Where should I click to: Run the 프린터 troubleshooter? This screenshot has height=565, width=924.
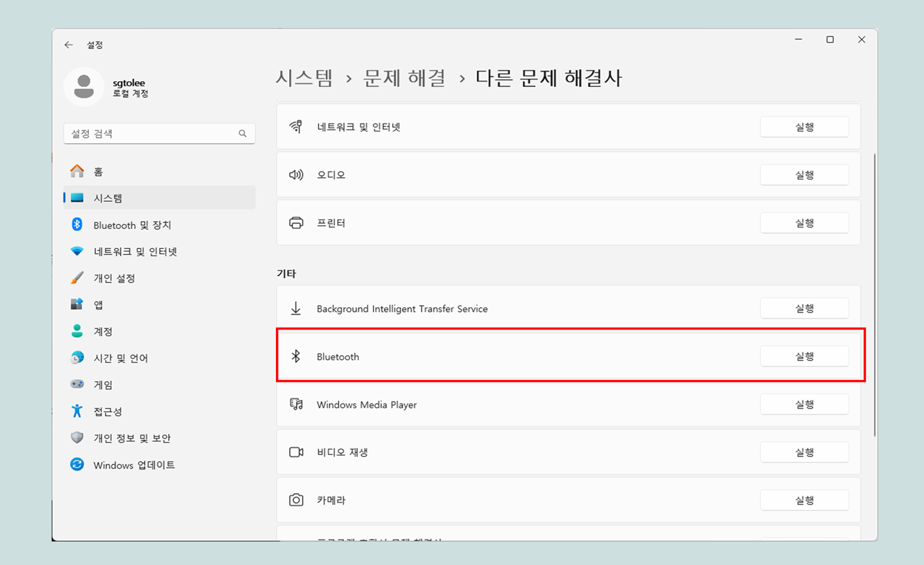pos(804,223)
